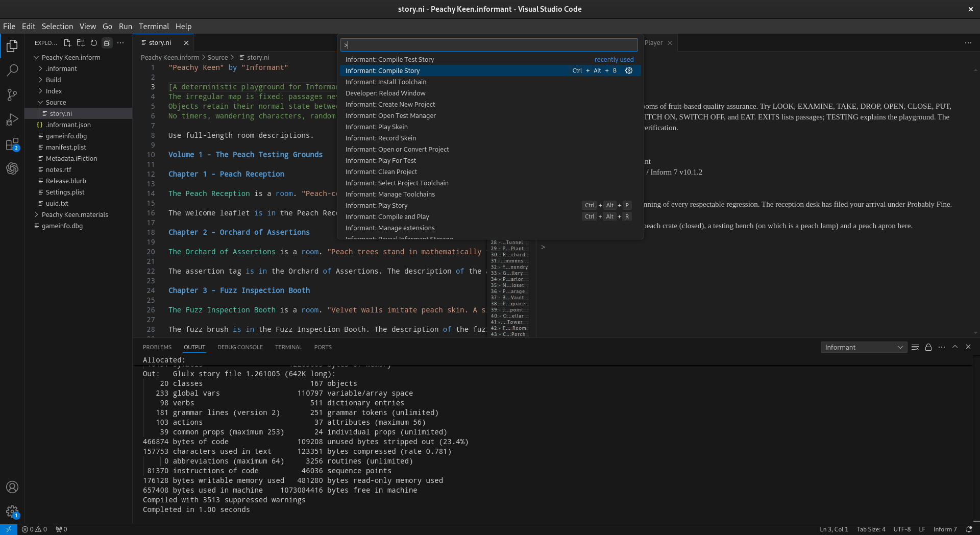This screenshot has width=980, height=535.
Task: Open the Accounts menu icon
Action: tap(12, 487)
